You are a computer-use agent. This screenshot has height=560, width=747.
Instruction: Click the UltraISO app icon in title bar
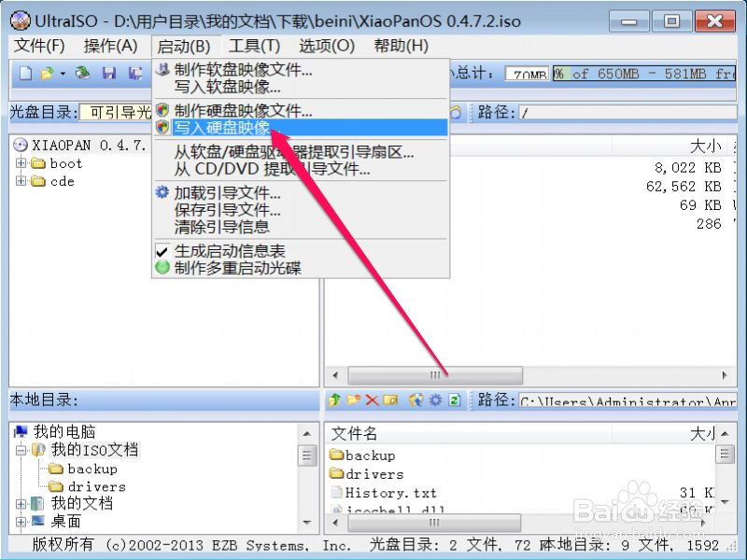(x=21, y=21)
